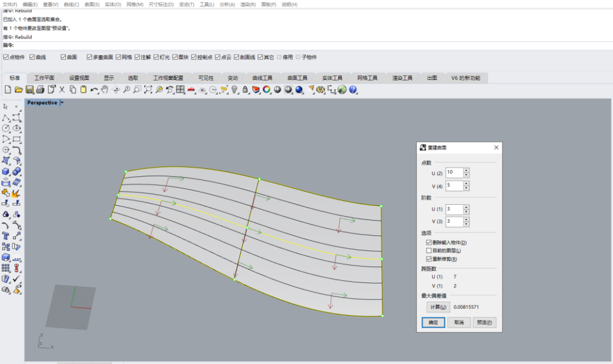
Task: Switch to the 曲面工具 toolbar tab
Action: tap(297, 78)
